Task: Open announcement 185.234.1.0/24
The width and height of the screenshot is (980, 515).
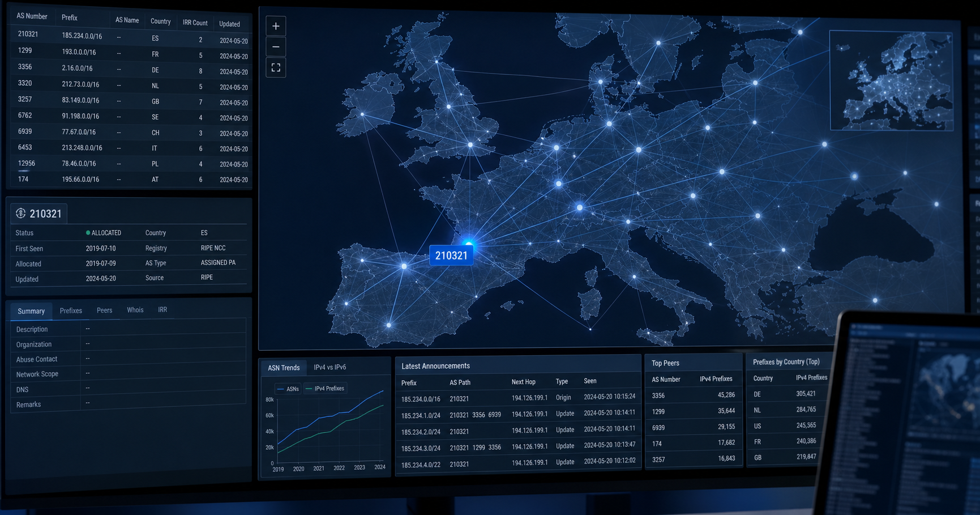Action: pos(518,415)
